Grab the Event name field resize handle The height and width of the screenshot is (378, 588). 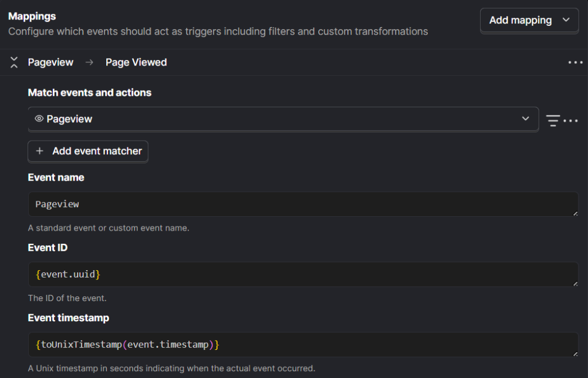tap(575, 213)
